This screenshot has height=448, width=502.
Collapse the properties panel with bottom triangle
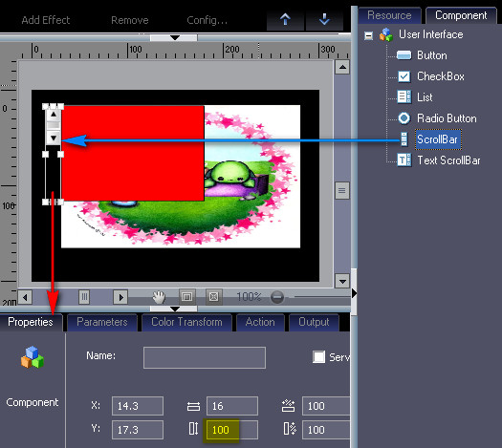coord(174,309)
